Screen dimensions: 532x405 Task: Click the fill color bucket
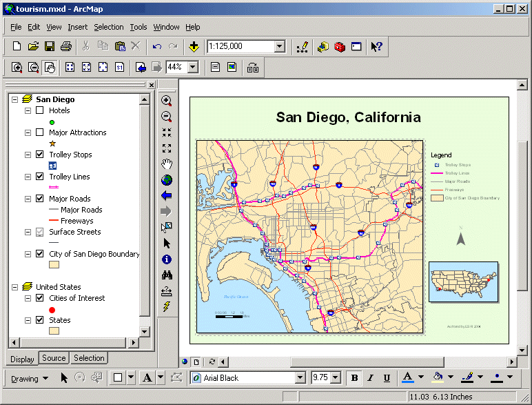pos(438,377)
